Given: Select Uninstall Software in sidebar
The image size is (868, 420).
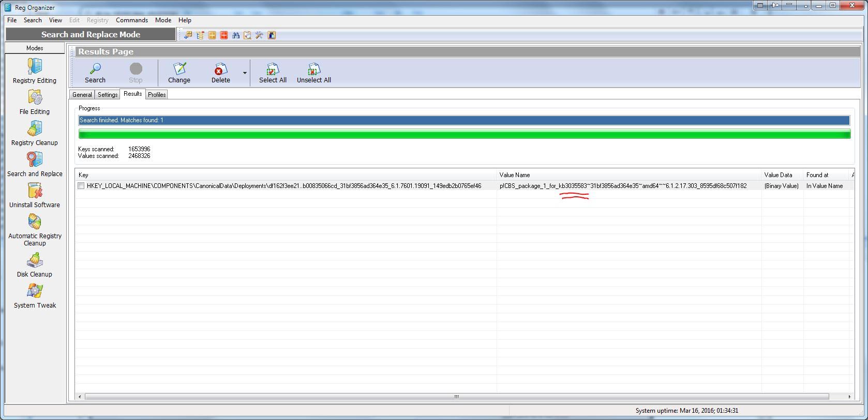Looking at the screenshot, I should tap(35, 195).
